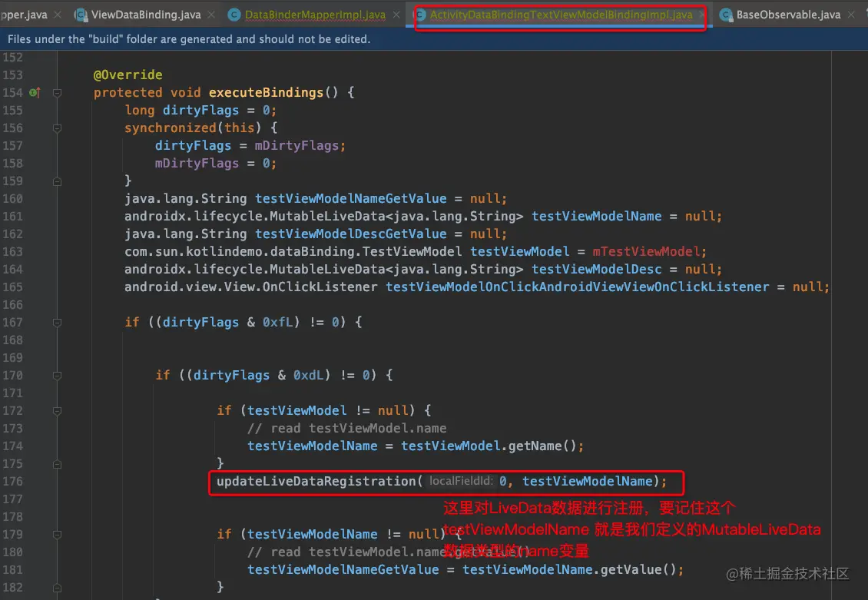Image resolution: width=868 pixels, height=600 pixels.
Task: Click TestViewModel class name on line 163
Action: [x=412, y=251]
